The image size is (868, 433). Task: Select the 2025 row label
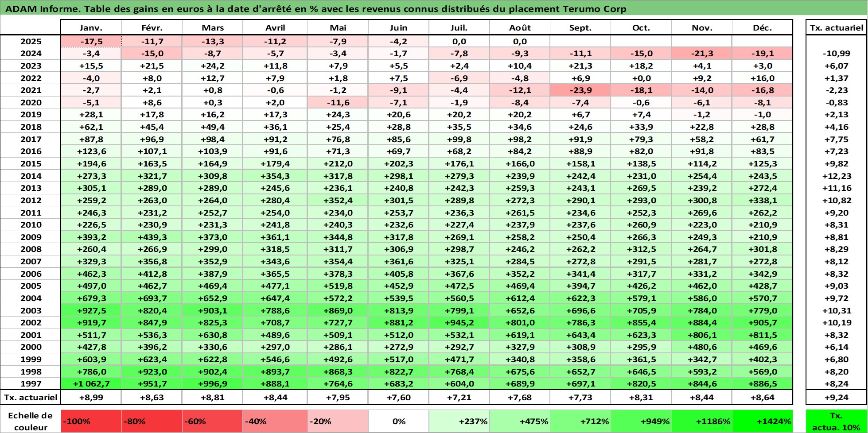point(31,41)
